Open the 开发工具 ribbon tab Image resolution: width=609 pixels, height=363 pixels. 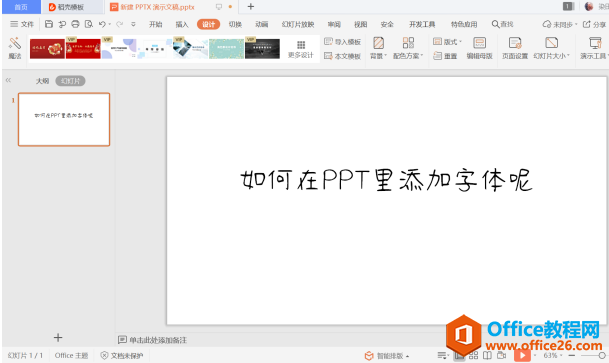point(422,24)
